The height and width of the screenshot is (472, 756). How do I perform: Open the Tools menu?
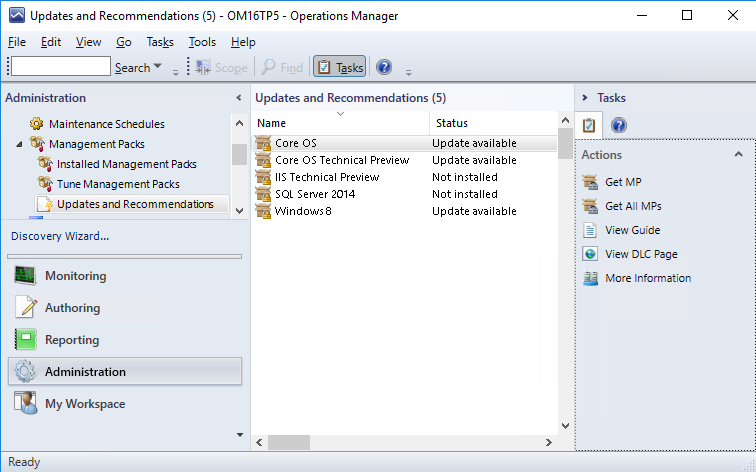(x=202, y=42)
